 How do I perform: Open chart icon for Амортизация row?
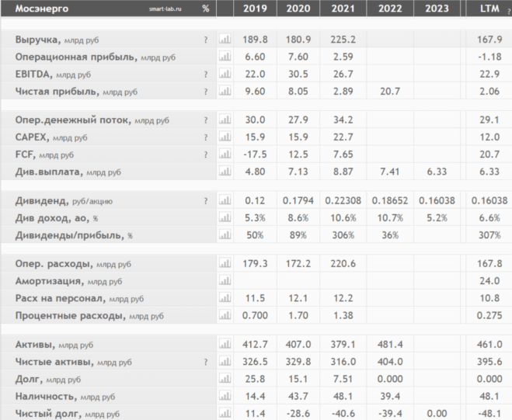(225, 281)
